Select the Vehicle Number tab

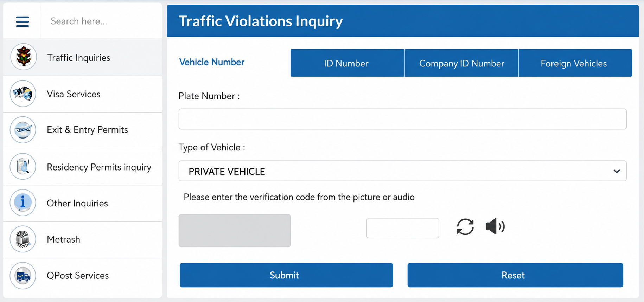[x=212, y=62]
